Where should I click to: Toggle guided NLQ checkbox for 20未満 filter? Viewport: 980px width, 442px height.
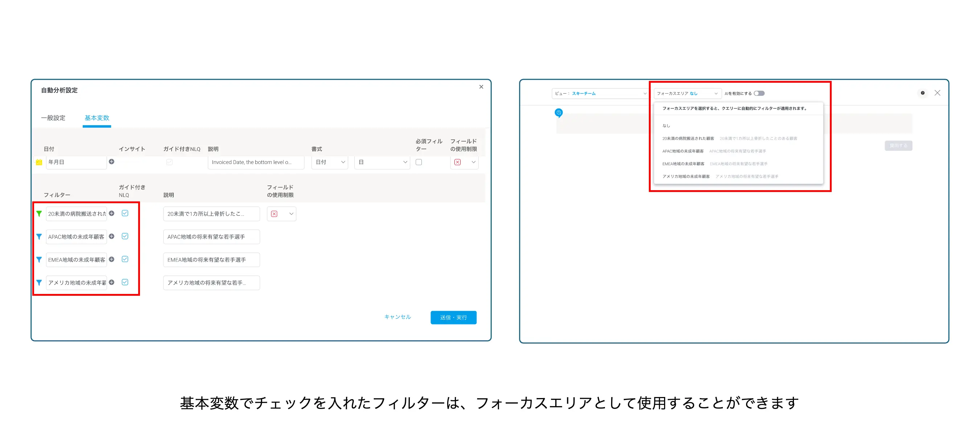click(125, 213)
